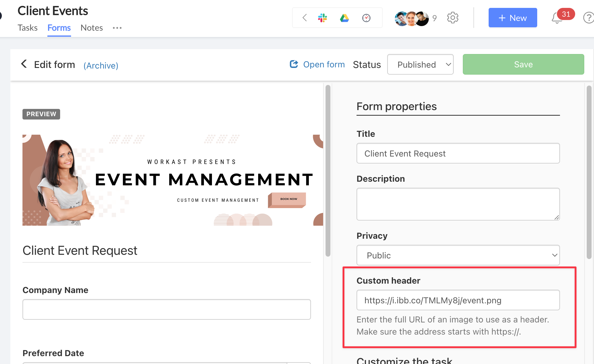
Task: Switch to the Tasks tab
Action: click(28, 28)
